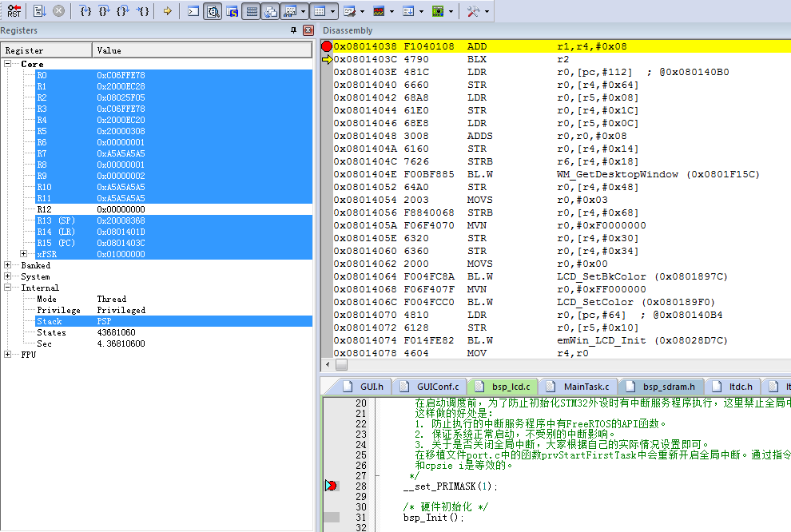Screen dimensions: 791x532
Task: Toggle breakpoint at address 0x08014038
Action: (x=327, y=46)
